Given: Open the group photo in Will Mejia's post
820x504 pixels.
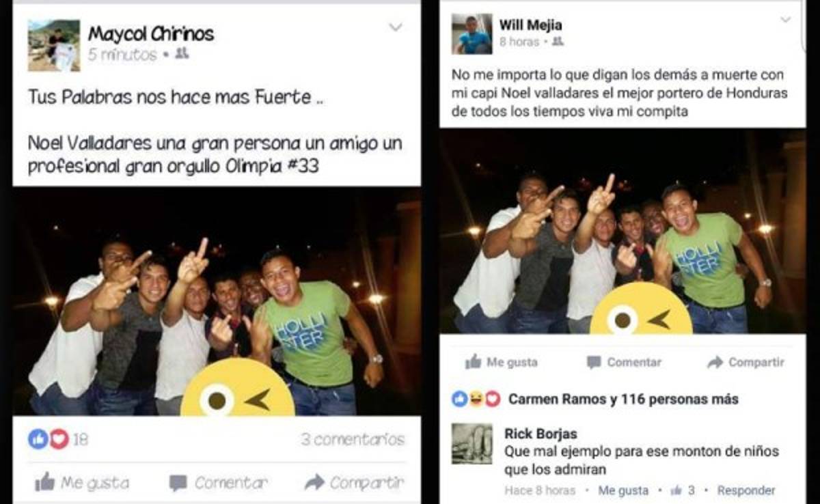Looking at the screenshot, I should click(621, 231).
